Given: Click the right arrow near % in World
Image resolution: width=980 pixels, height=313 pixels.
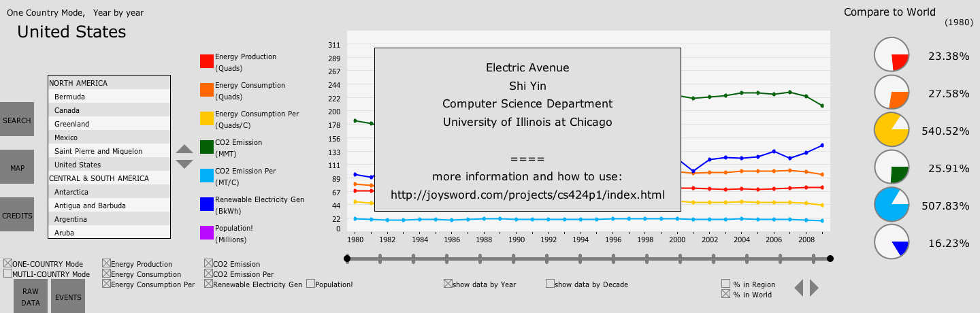Looking at the screenshot, I should click(814, 289).
